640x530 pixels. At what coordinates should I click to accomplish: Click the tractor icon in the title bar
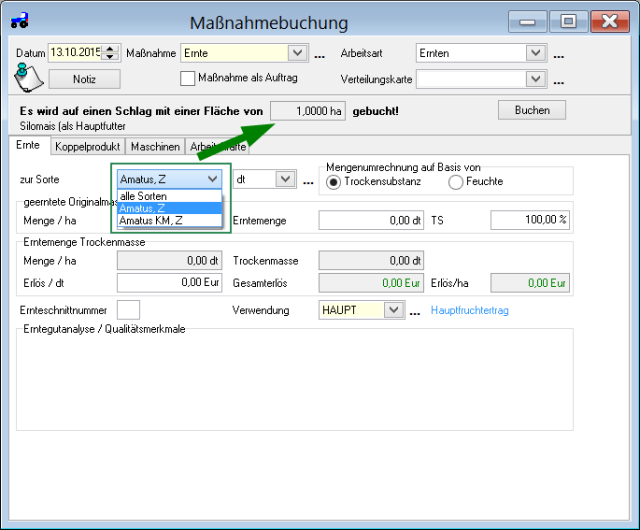pos(20,20)
